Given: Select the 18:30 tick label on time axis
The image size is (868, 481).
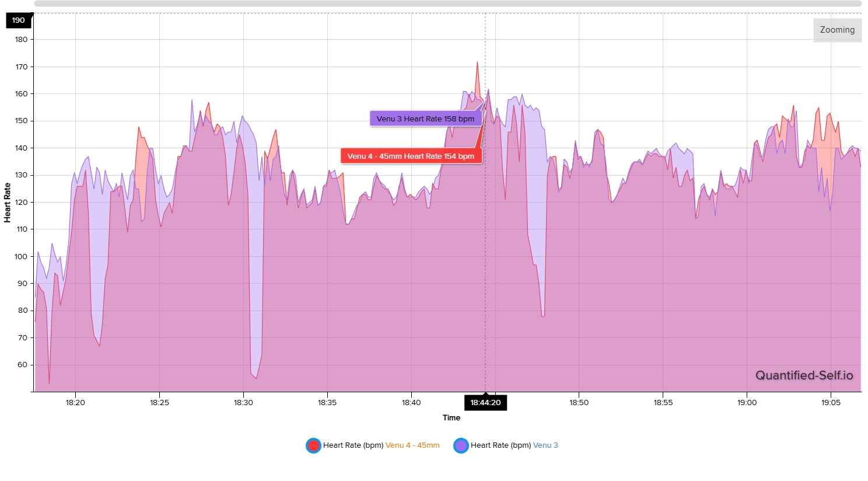Looking at the screenshot, I should (243, 403).
